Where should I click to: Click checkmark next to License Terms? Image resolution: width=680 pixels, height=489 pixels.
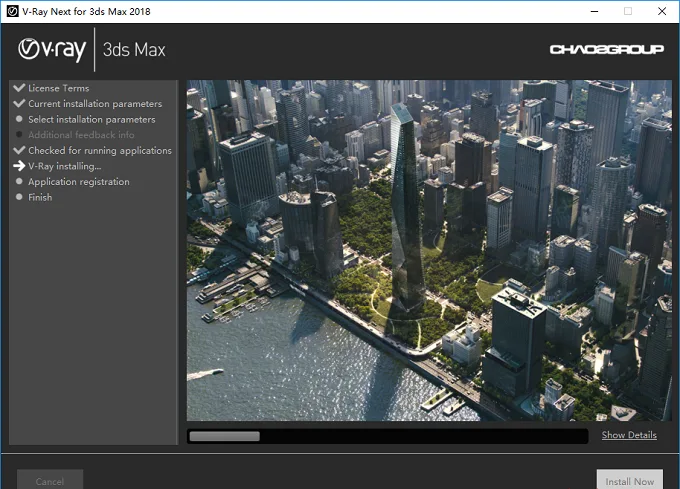pyautogui.click(x=19, y=88)
